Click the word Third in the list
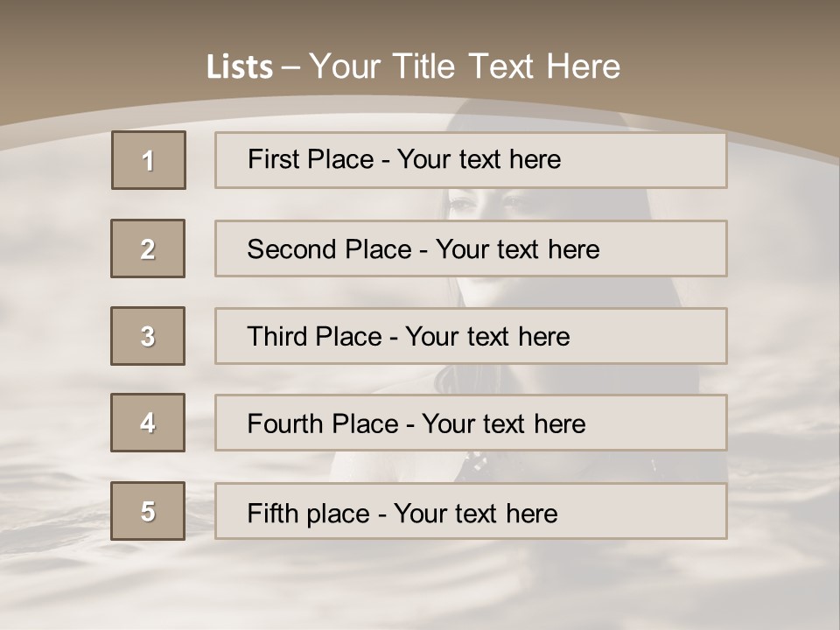This screenshot has height=630, width=840. (x=276, y=336)
